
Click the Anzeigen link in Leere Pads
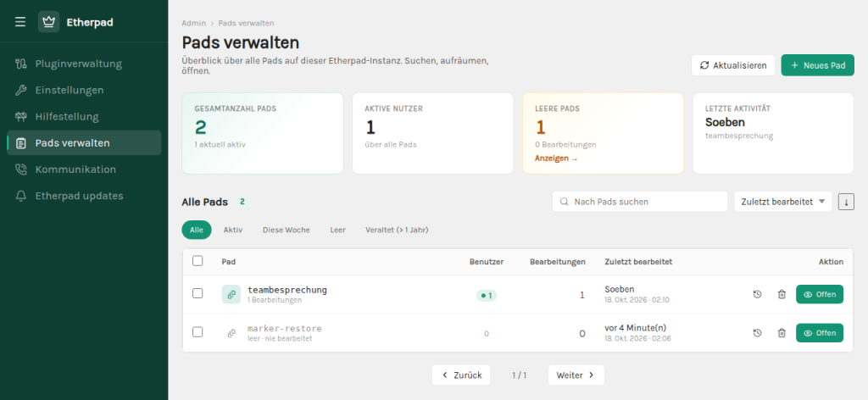[x=556, y=158]
